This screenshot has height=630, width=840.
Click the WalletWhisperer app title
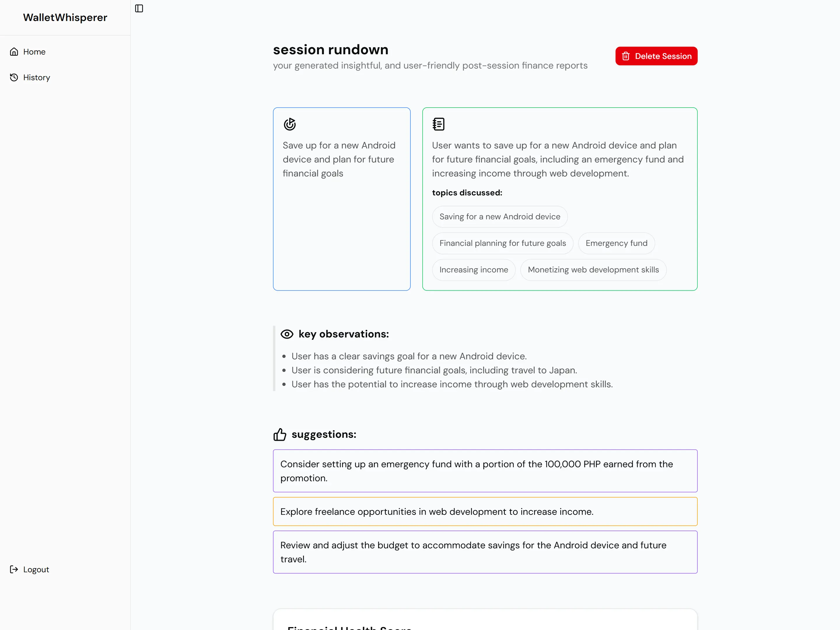click(65, 17)
